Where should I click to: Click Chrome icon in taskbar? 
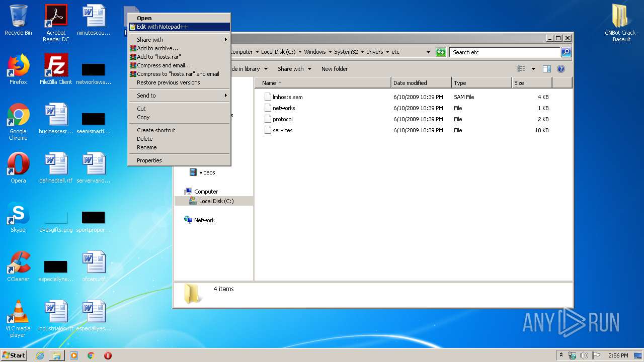pyautogui.click(x=91, y=355)
